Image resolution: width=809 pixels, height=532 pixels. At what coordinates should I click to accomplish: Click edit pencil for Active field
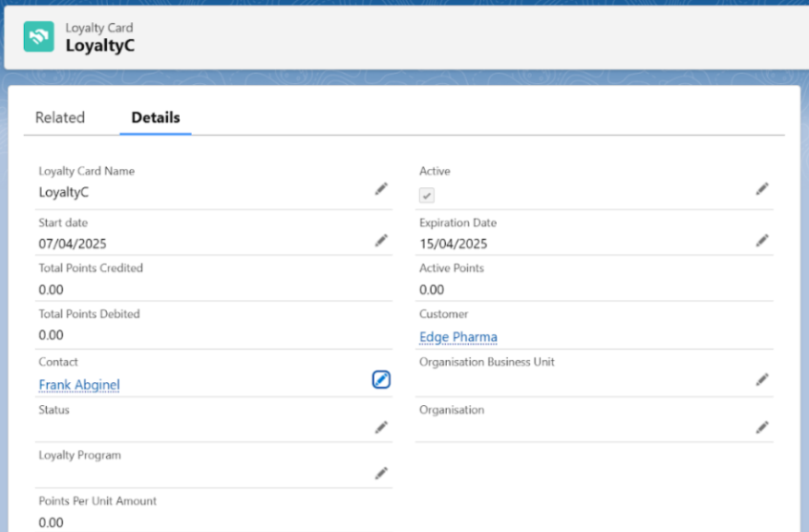click(x=762, y=189)
